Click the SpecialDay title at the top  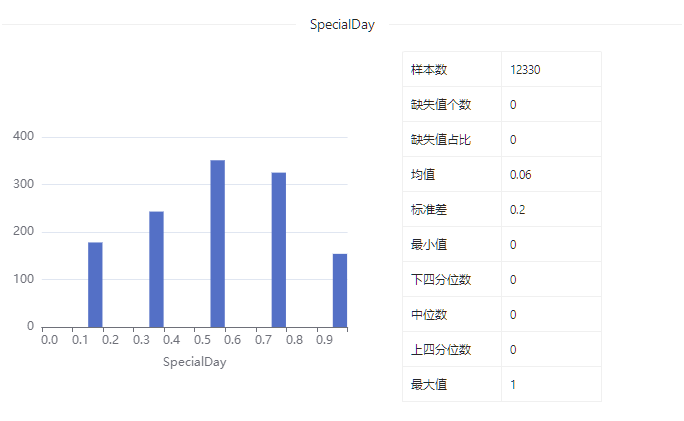click(x=342, y=24)
